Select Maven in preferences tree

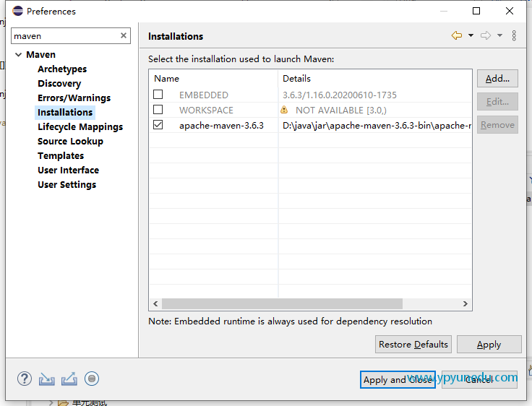40,55
